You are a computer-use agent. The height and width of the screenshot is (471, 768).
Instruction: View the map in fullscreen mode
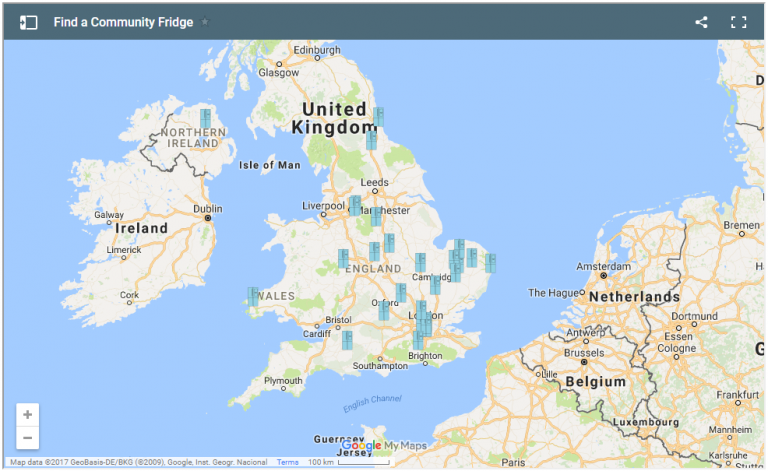pyautogui.click(x=739, y=22)
